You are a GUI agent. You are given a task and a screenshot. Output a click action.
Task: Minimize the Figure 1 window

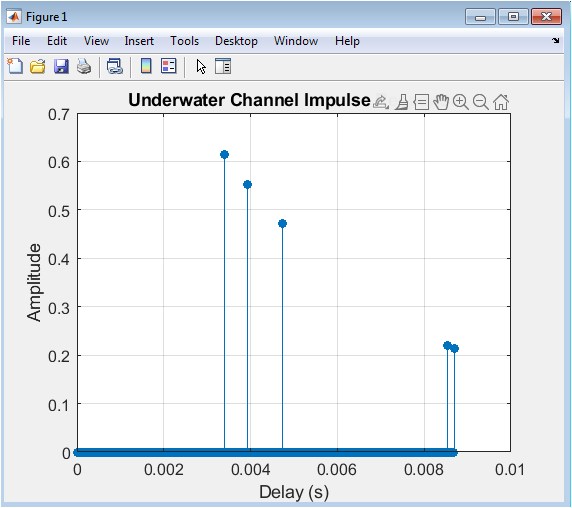480,17
